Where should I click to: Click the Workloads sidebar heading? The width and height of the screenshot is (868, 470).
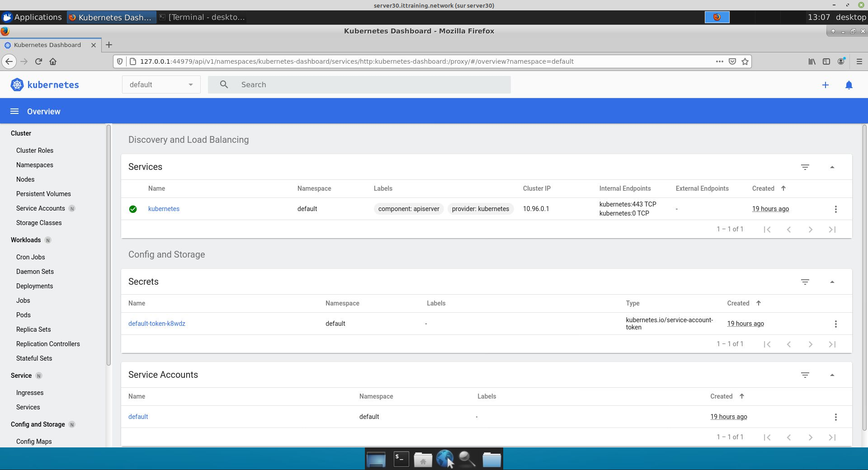(26, 240)
